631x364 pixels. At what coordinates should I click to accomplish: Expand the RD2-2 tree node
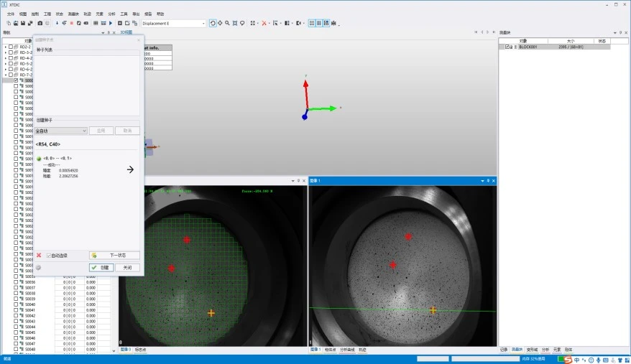pyautogui.click(x=6, y=47)
